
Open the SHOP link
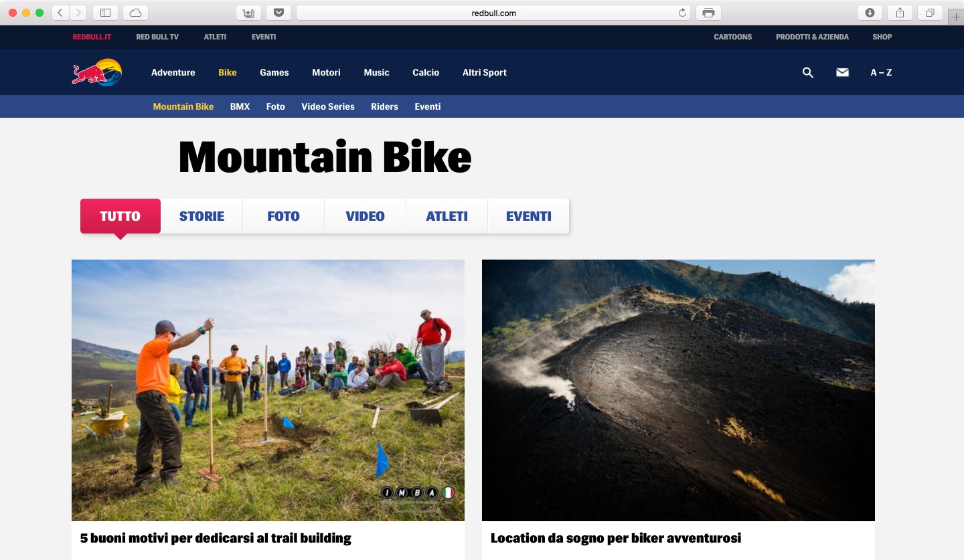[882, 37]
